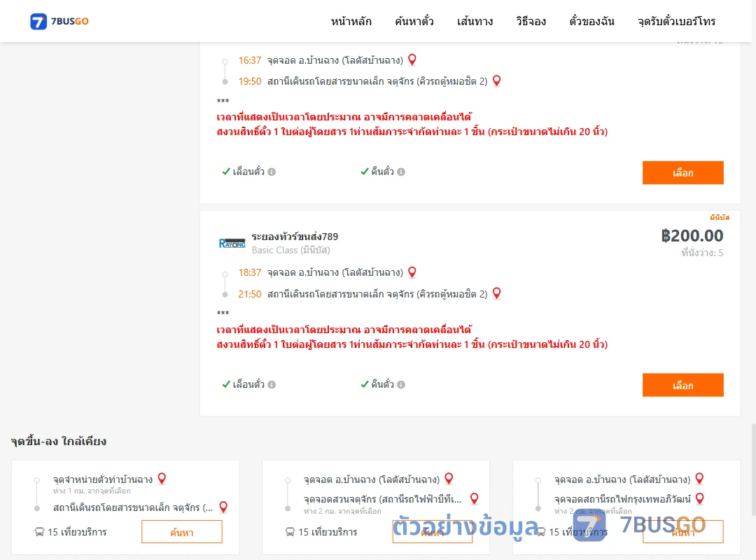Click the 18:37 departure time
The width and height of the screenshot is (756, 560).
250,272
